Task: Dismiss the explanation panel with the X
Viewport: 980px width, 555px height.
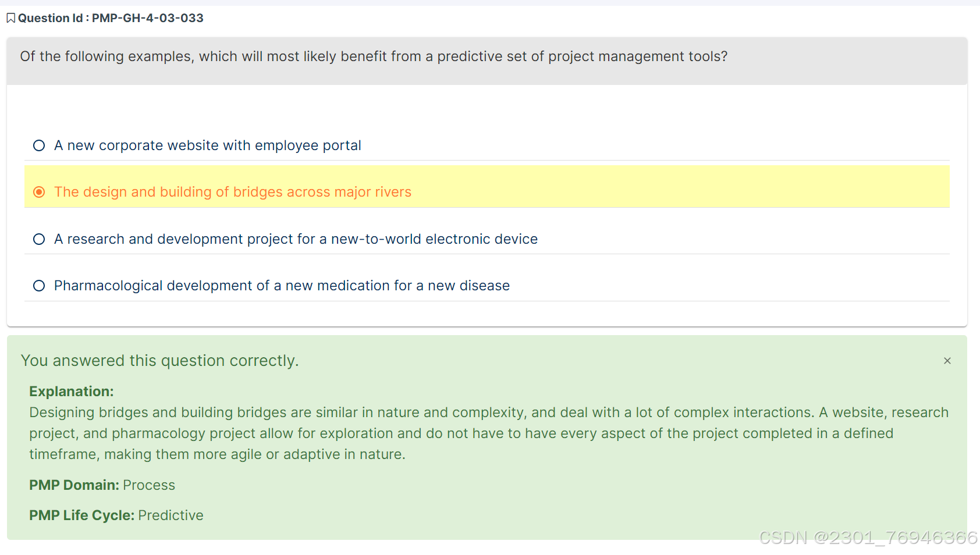Action: [947, 361]
